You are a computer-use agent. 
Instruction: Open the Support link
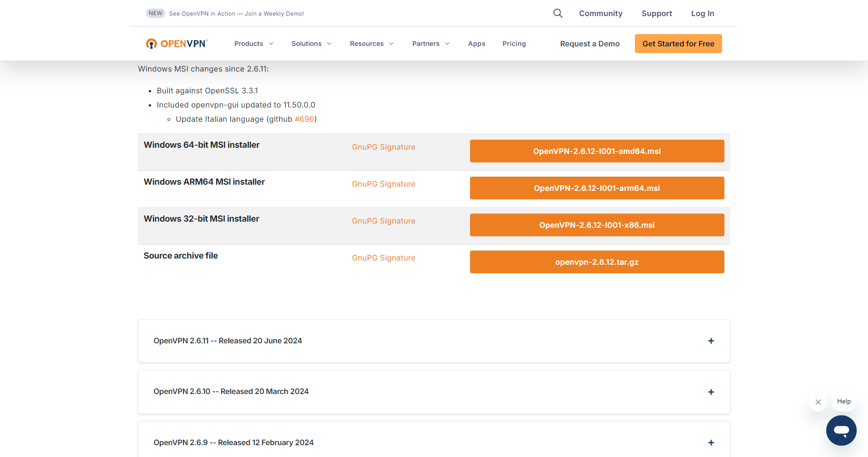(657, 13)
